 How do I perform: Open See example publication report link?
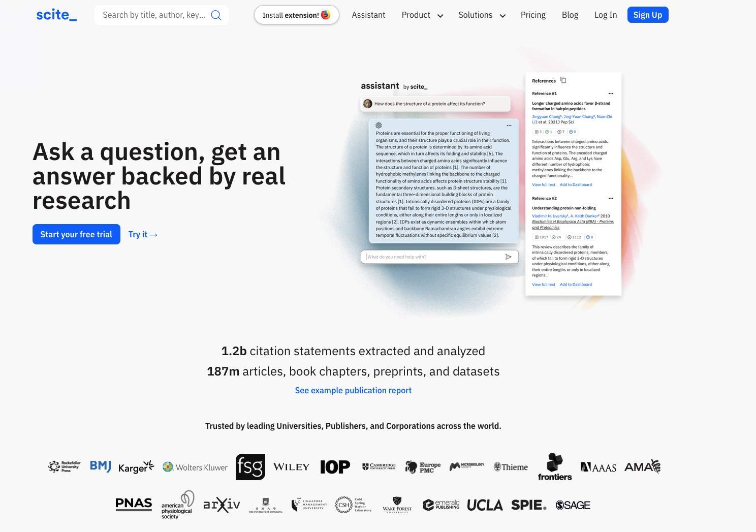(353, 390)
